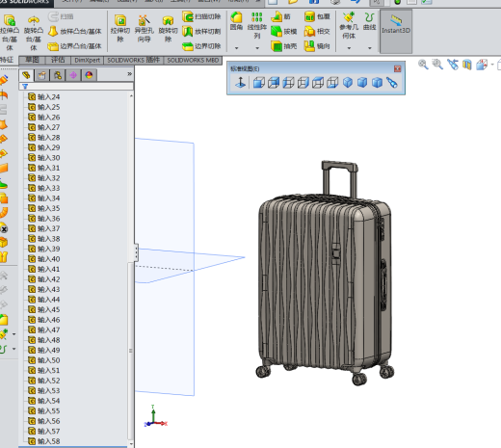This screenshot has width=501, height=448.
Task: Click feature tree scroll down arrow
Action: coord(131,444)
